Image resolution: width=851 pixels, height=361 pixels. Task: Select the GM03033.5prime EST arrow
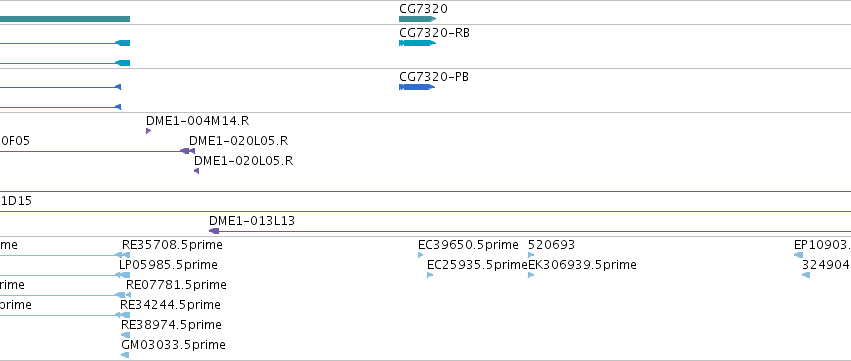125,355
